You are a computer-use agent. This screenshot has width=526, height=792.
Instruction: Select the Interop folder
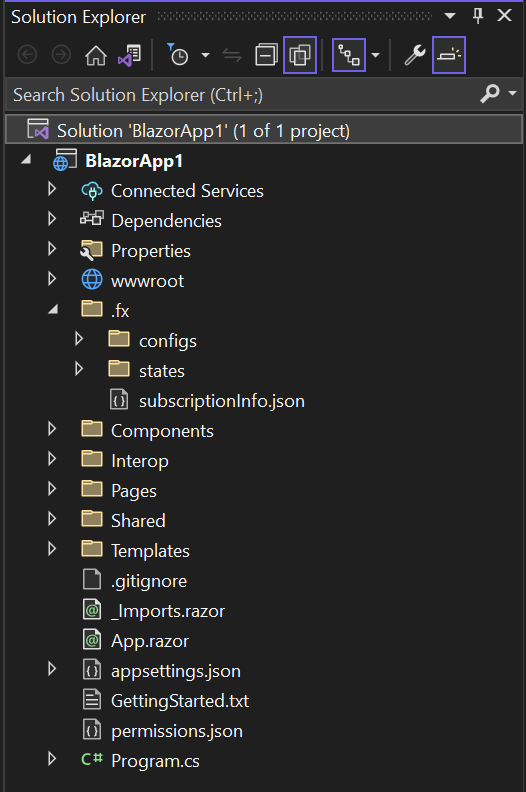(x=140, y=461)
